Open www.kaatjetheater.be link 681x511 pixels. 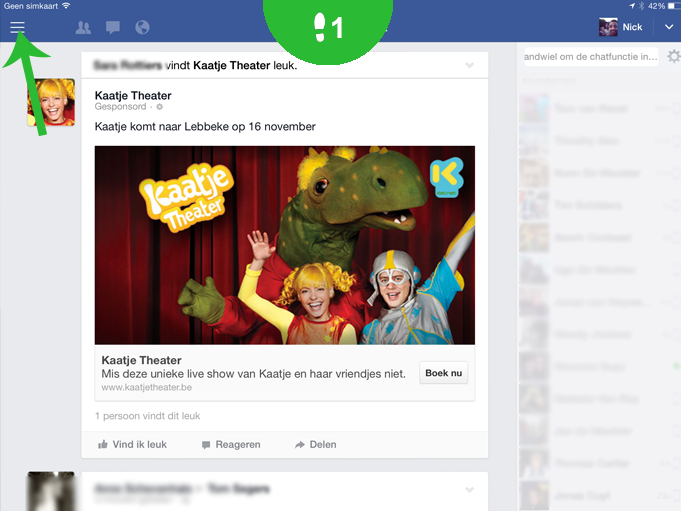pyautogui.click(x=146, y=387)
